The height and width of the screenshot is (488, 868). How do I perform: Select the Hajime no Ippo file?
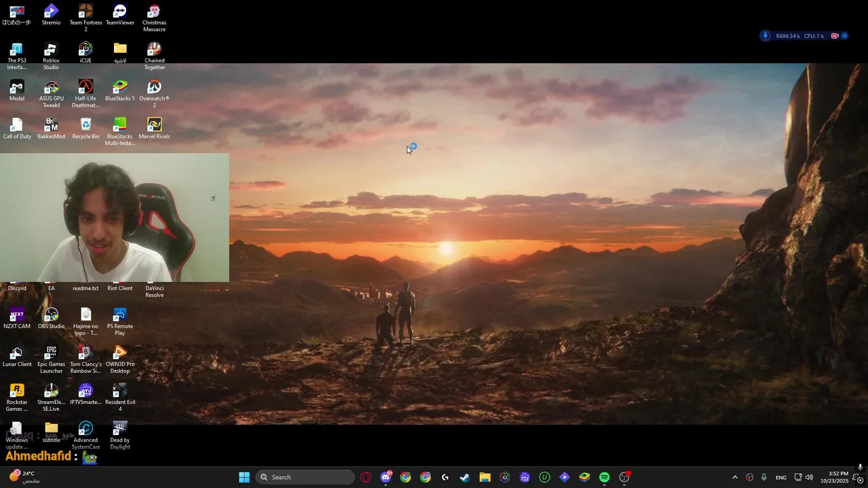pyautogui.click(x=85, y=321)
